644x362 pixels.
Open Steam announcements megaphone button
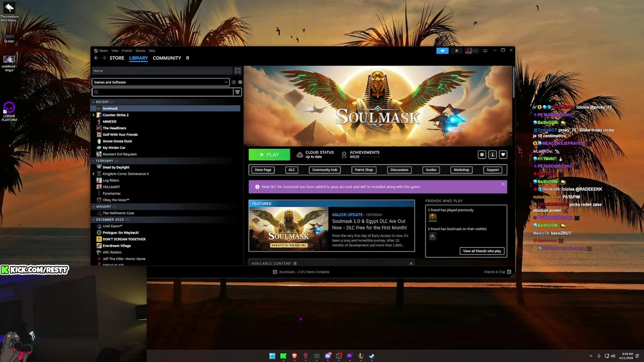442,50
